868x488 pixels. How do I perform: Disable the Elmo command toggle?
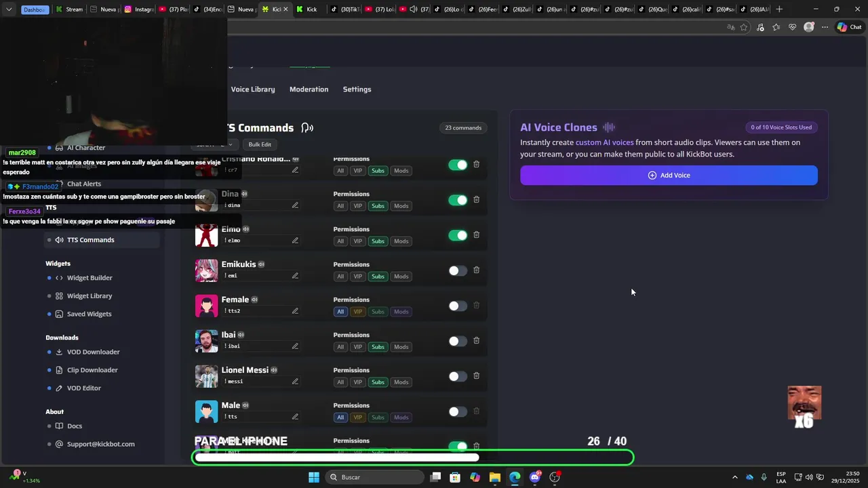tap(458, 235)
